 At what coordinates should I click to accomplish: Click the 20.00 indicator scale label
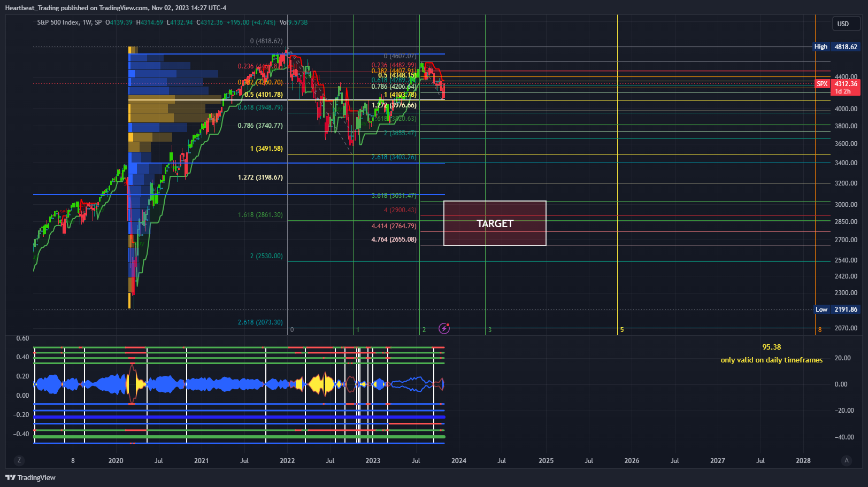click(x=842, y=358)
